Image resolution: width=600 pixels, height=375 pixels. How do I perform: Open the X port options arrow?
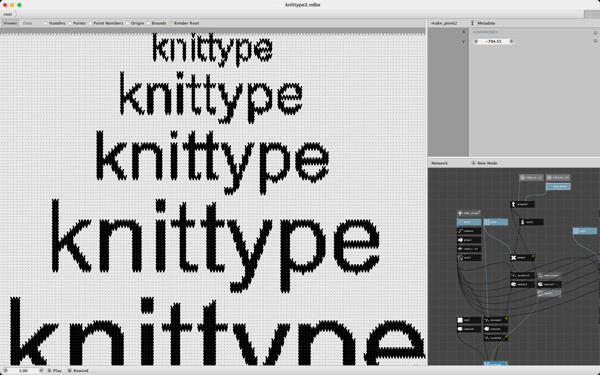click(595, 32)
